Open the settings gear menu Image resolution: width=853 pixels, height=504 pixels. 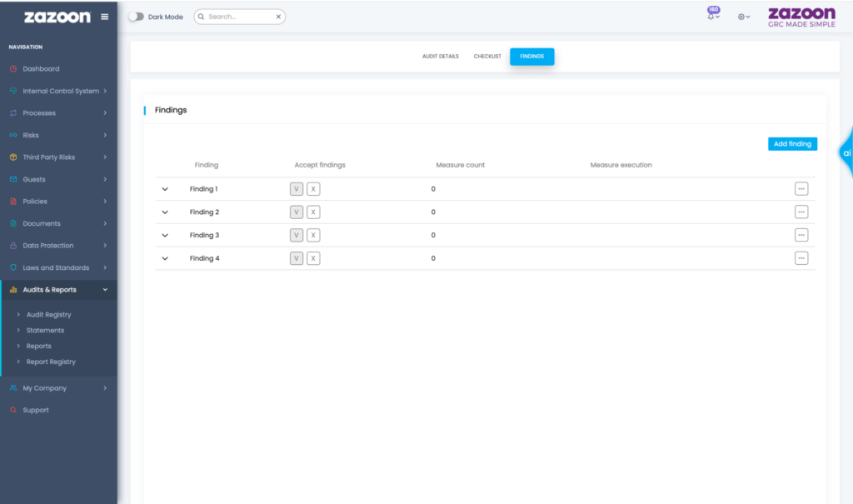click(x=744, y=17)
